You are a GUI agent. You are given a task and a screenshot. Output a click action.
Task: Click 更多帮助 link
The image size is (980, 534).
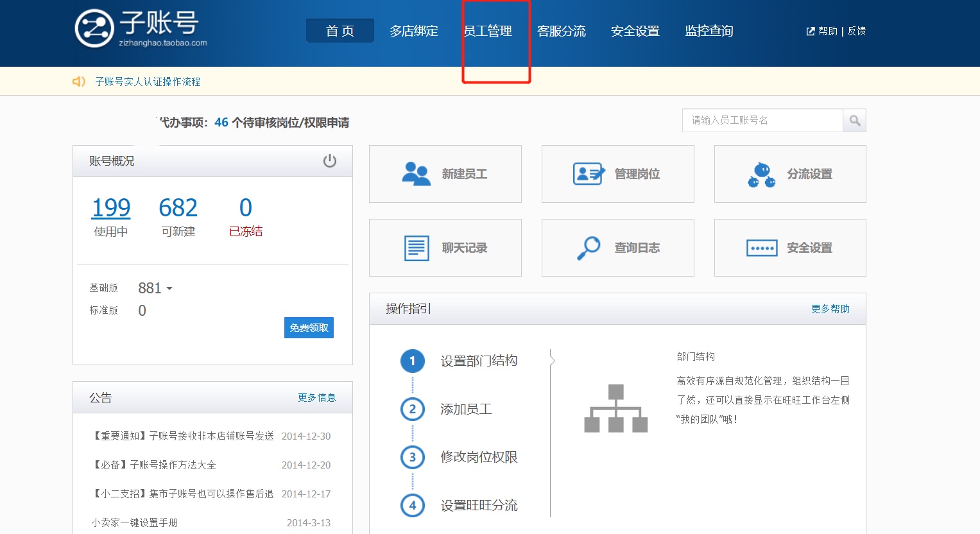point(830,309)
